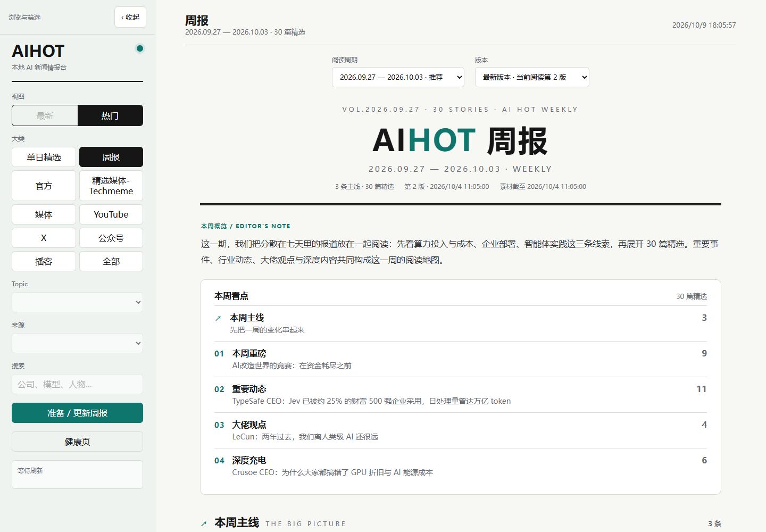Viewport: 766px width, 532px height.
Task: Show 全部 categories
Action: [111, 261]
